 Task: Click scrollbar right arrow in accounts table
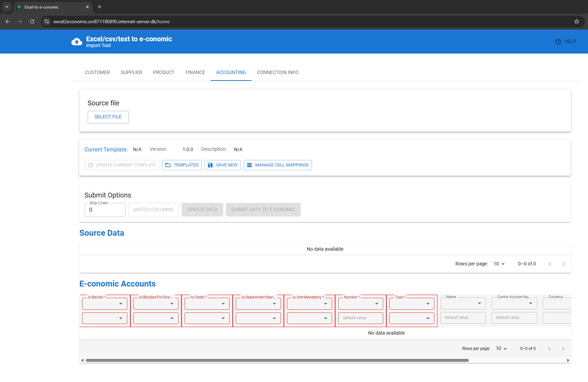568,360
